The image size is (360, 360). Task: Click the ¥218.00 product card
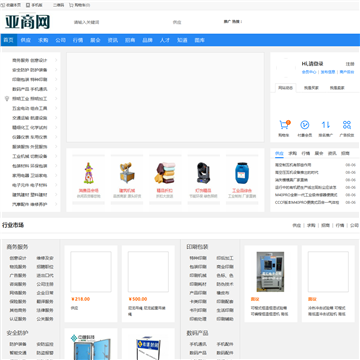click(91, 284)
